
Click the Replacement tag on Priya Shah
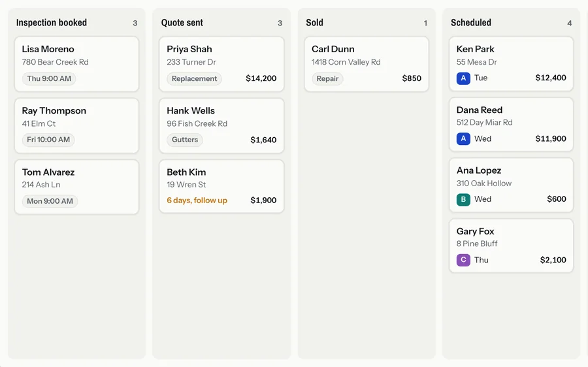(x=194, y=79)
